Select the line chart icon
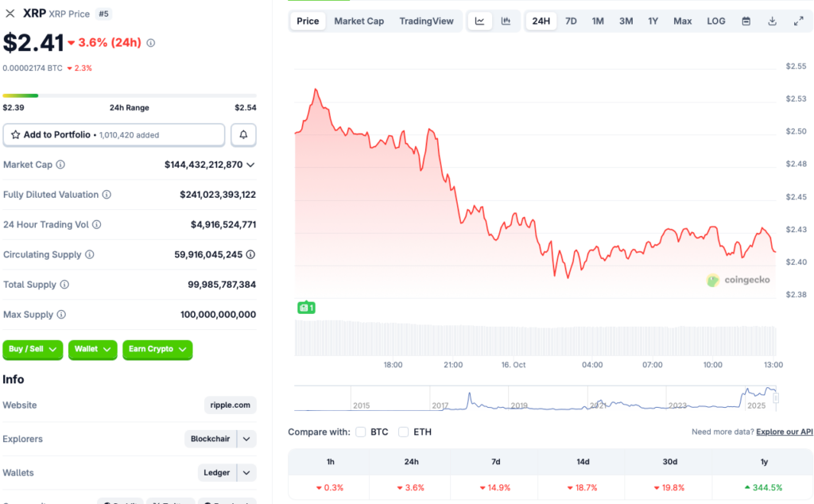Image resolution: width=814 pixels, height=504 pixels. coord(480,21)
